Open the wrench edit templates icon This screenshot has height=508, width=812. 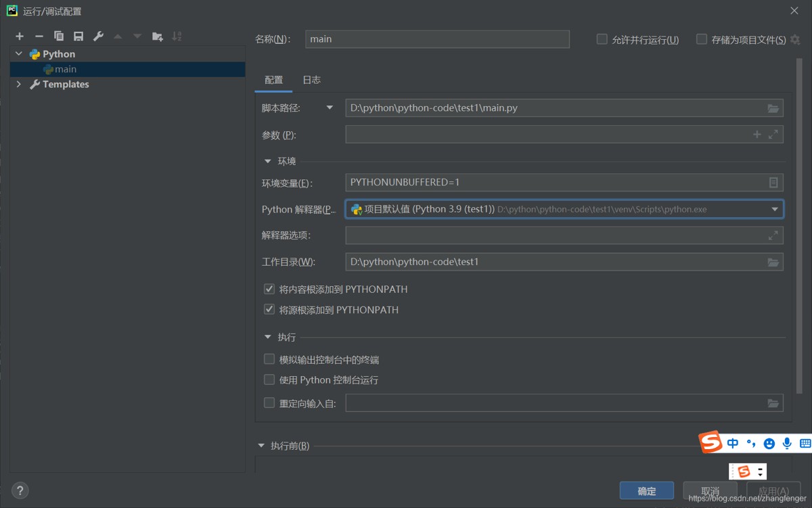(x=98, y=37)
